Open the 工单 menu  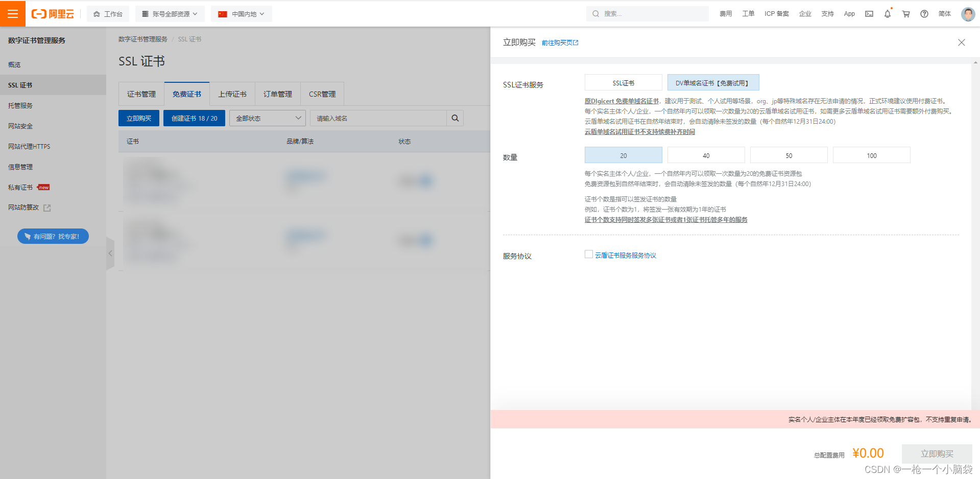coord(748,14)
